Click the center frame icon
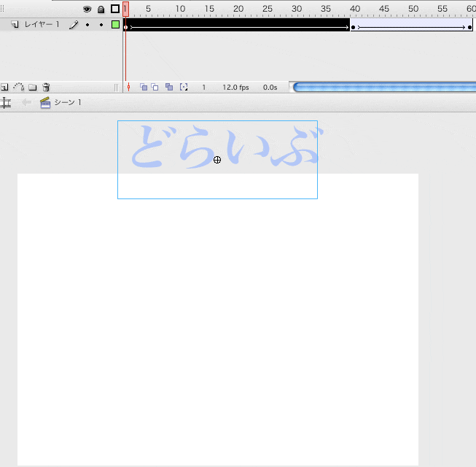 coord(129,88)
